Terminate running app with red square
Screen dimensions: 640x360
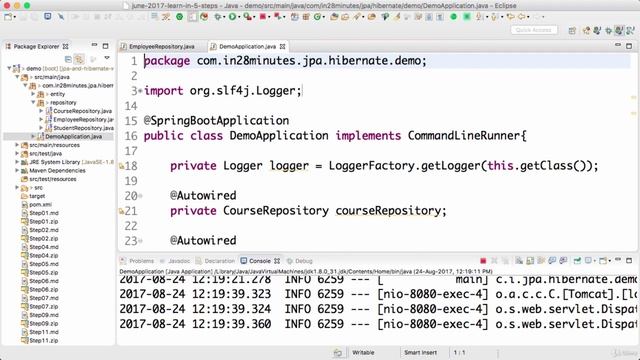click(483, 260)
